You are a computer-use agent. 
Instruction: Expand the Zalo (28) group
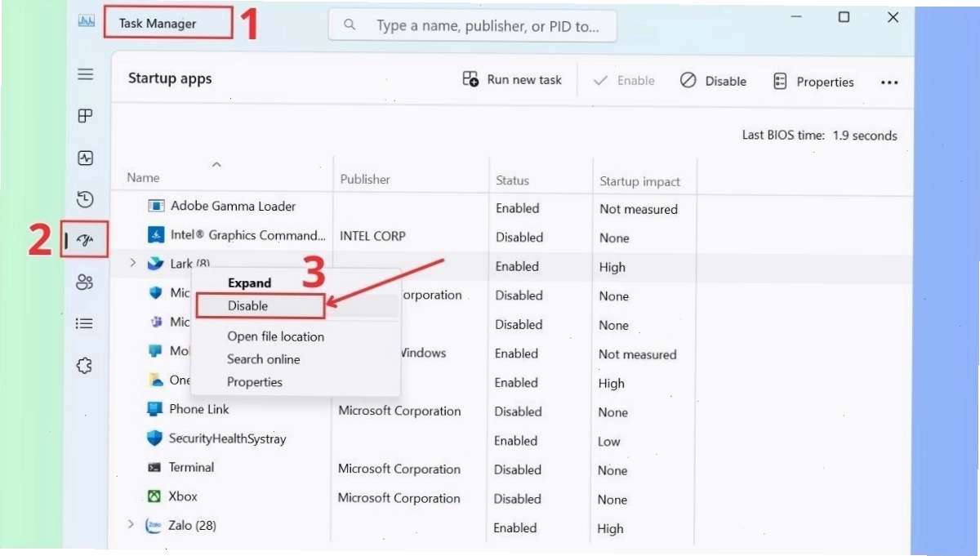[131, 524]
